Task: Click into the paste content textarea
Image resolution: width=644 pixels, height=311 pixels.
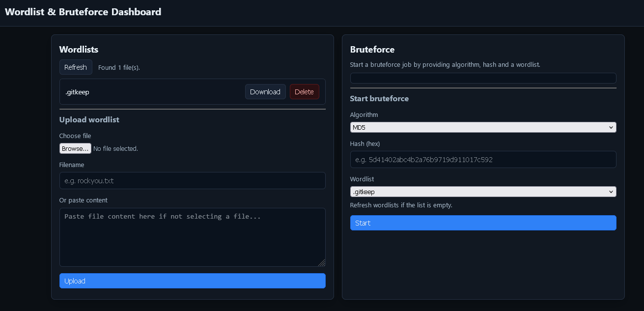Action: pos(192,237)
